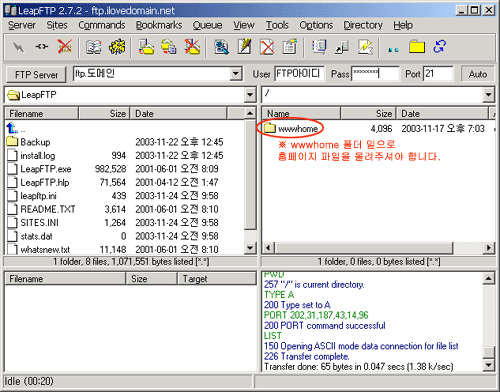The image size is (500, 392).
Task: Click the blue document list toolbar icon
Action: click(x=319, y=47)
